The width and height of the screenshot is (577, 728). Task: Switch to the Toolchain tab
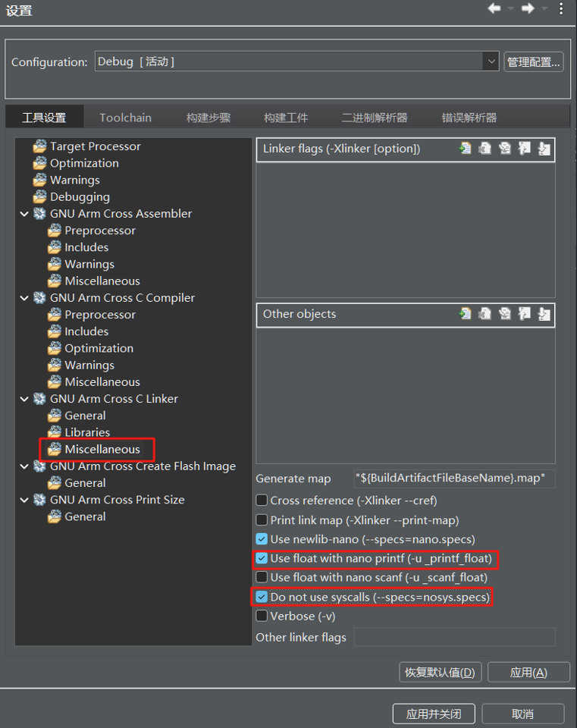click(x=125, y=118)
